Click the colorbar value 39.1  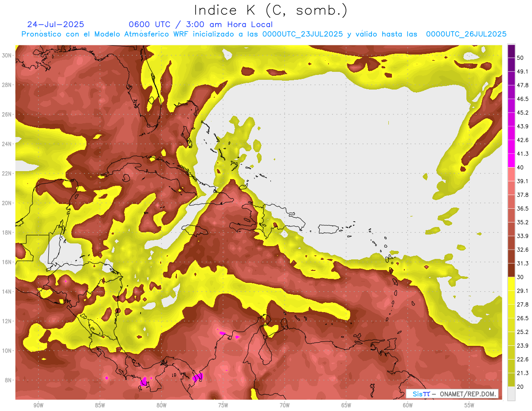[523, 181]
